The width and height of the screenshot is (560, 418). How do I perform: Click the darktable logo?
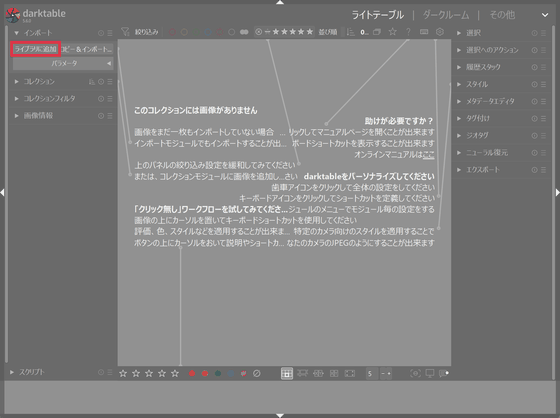point(13,15)
